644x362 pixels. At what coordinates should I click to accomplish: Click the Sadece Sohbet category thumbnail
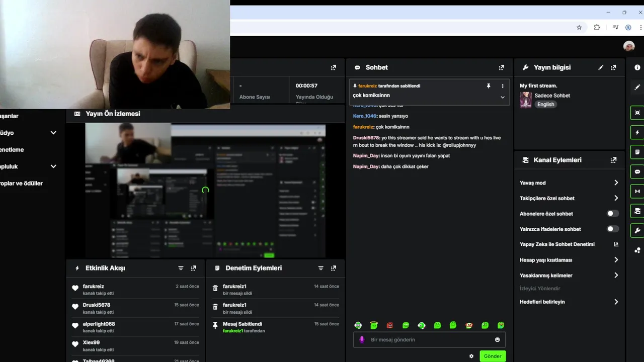526,100
